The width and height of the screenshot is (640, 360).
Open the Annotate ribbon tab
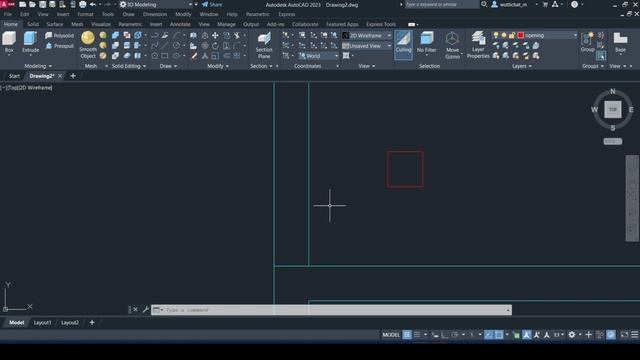[180, 24]
